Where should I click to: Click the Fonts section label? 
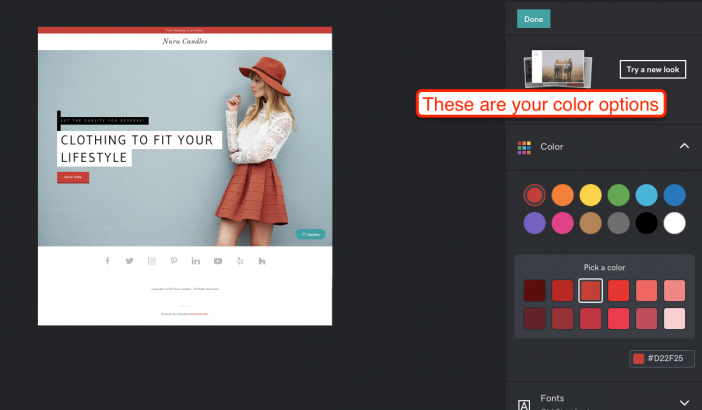[552, 398]
